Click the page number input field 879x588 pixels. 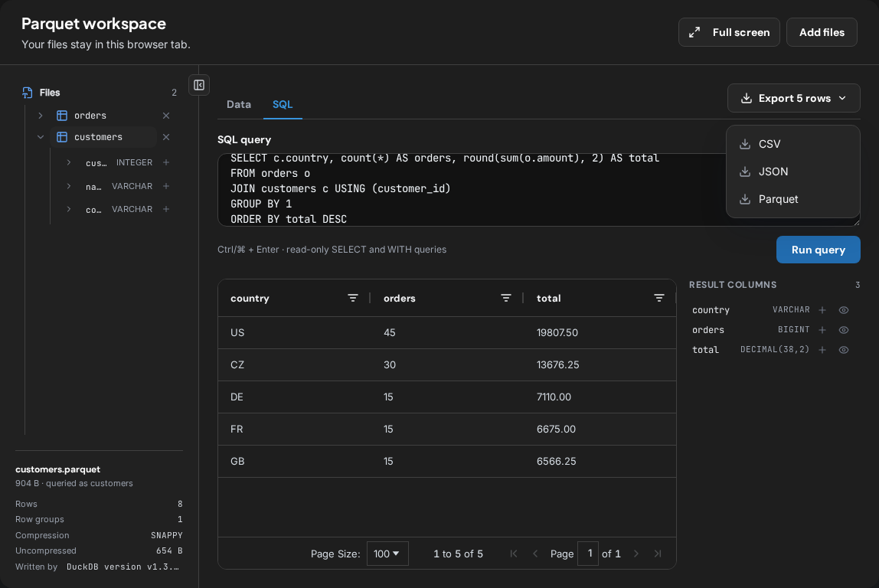(x=588, y=554)
